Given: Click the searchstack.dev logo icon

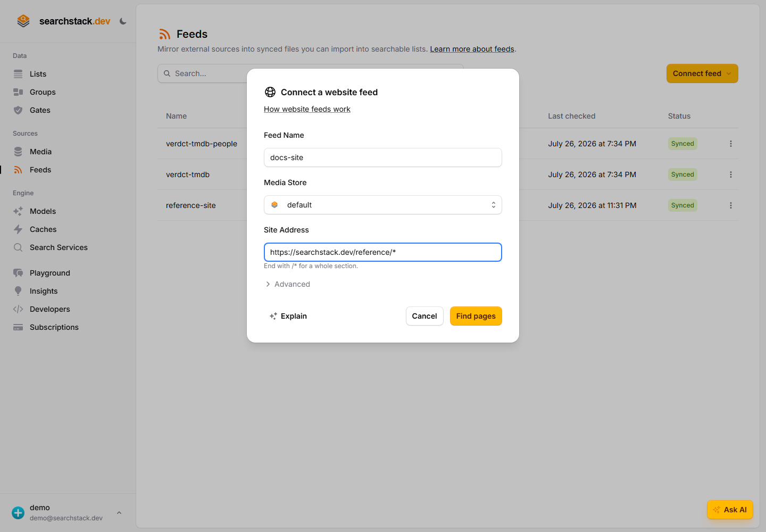Looking at the screenshot, I should click(x=23, y=21).
